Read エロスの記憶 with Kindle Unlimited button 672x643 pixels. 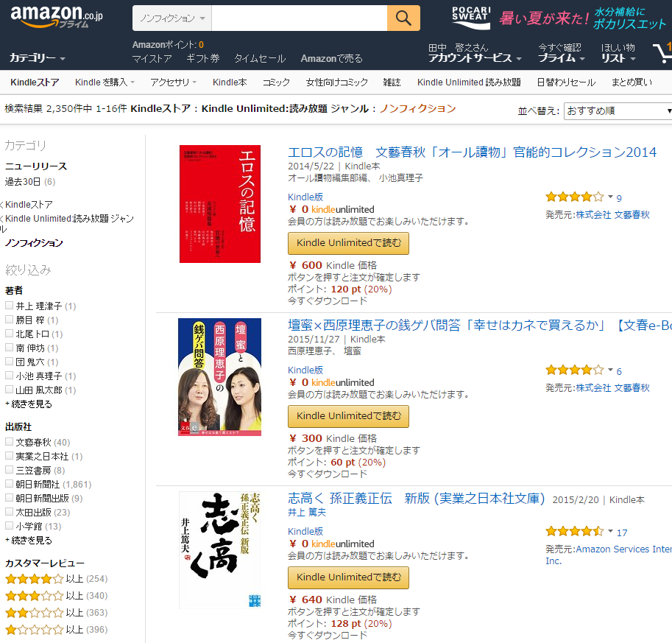click(348, 243)
